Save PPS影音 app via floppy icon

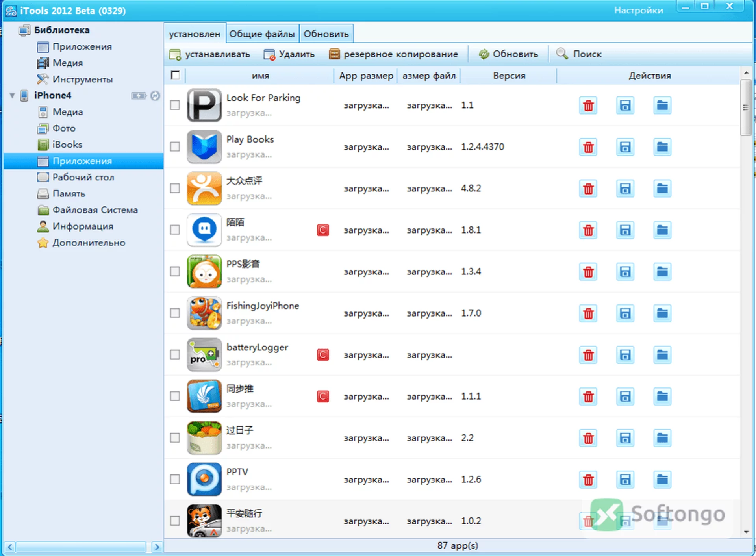click(625, 272)
